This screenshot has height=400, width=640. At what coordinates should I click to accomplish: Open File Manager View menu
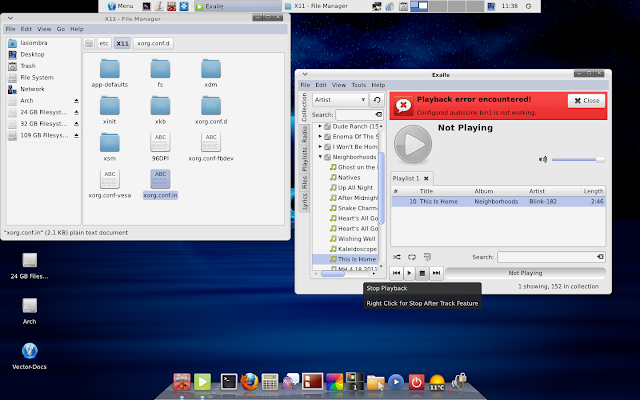pos(44,29)
